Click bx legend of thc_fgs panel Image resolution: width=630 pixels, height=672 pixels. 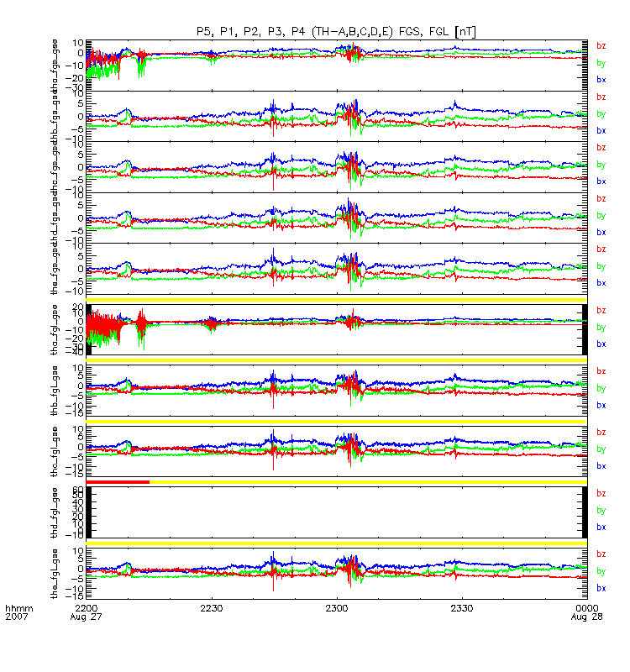click(601, 181)
